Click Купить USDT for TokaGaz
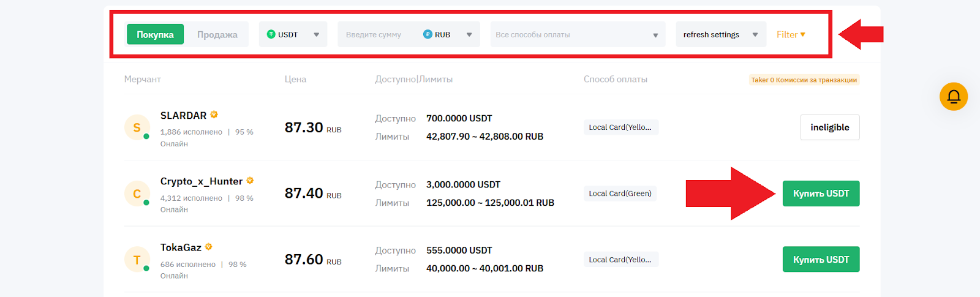 pos(821,260)
